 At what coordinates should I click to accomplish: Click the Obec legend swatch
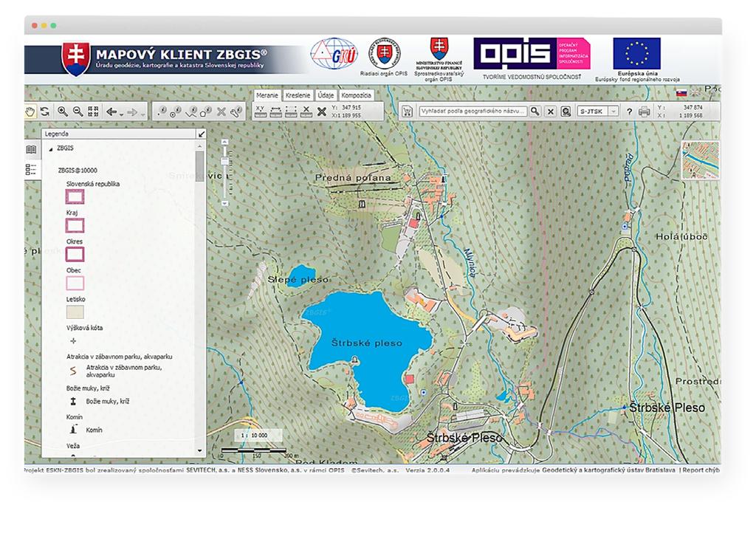(75, 283)
